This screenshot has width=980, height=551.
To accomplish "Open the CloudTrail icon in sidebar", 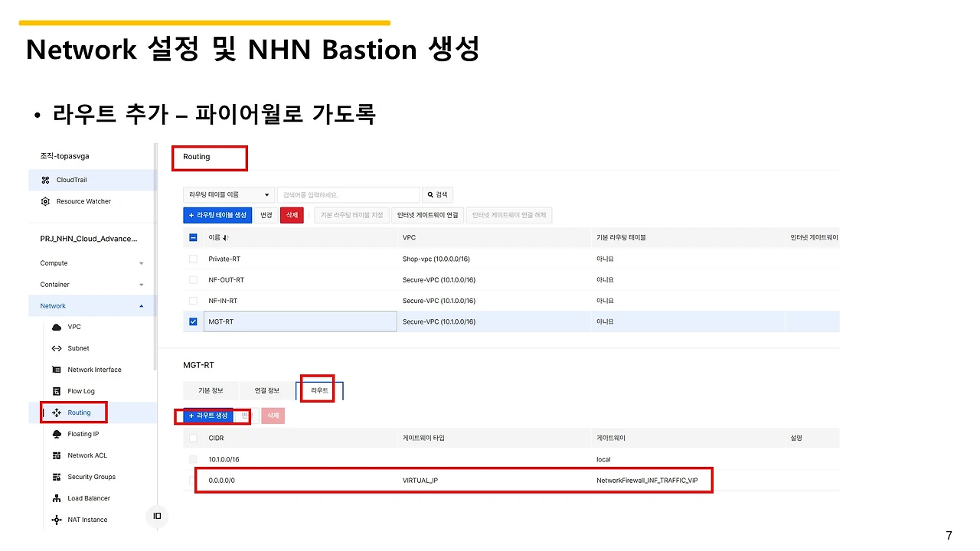I will (x=45, y=180).
